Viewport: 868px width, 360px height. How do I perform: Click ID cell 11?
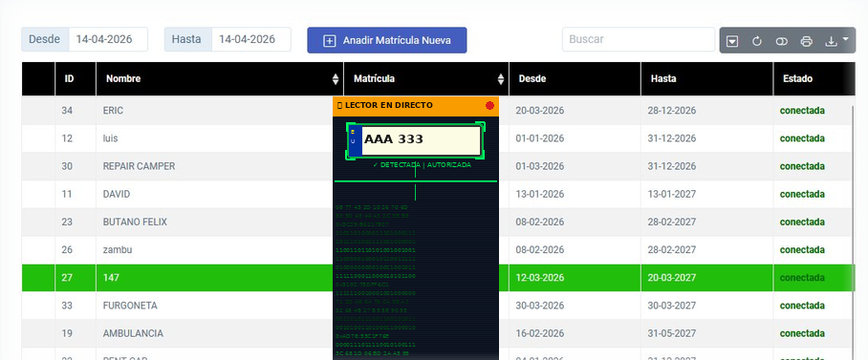coord(67,194)
